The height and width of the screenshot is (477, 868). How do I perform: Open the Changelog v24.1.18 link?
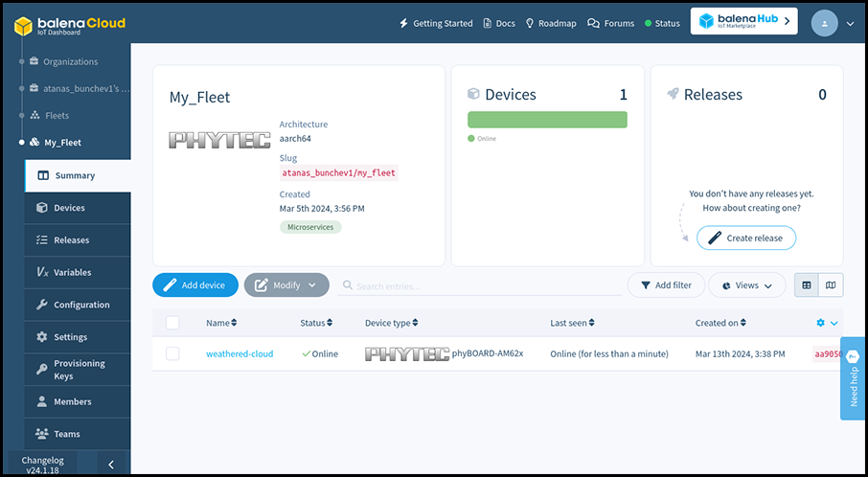42,465
